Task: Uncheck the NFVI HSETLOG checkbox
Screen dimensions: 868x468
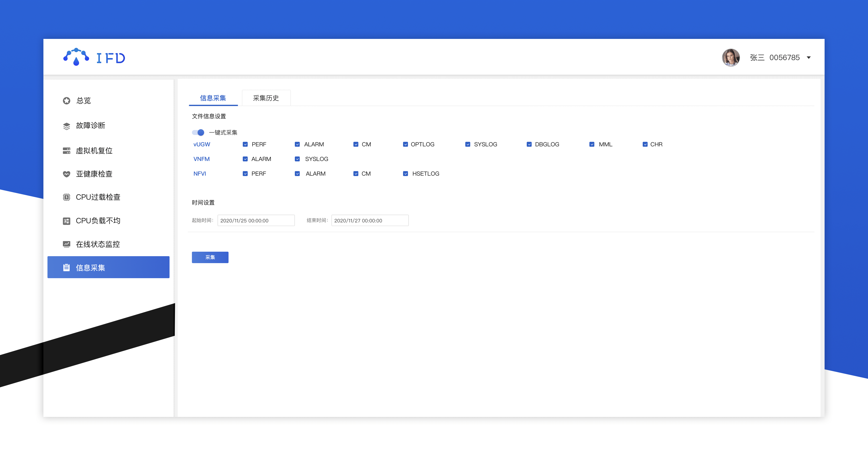Action: 405,173
